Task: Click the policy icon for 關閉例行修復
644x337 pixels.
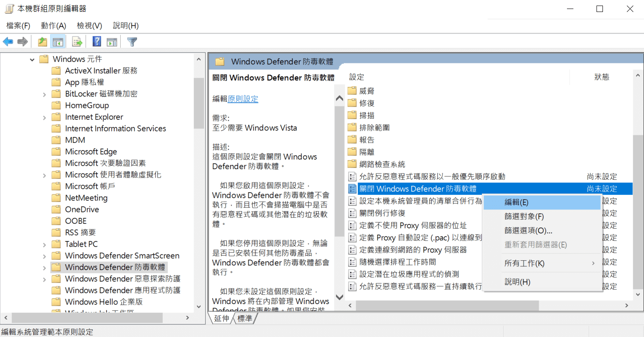Action: point(352,213)
